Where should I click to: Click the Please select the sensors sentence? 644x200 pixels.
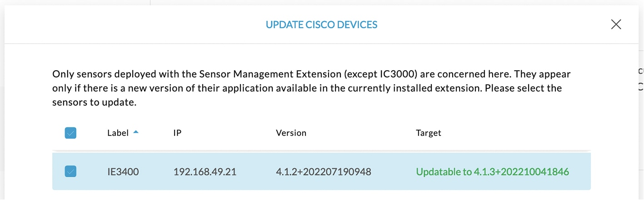(307, 95)
